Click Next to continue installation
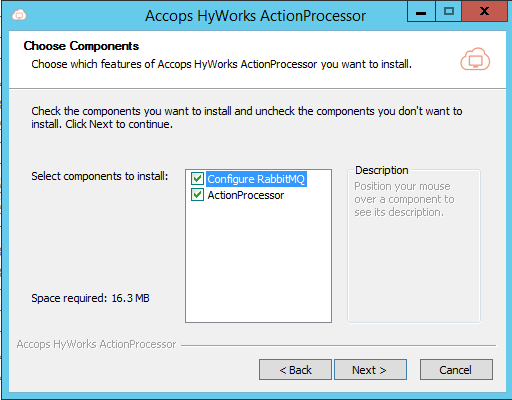The image size is (512, 400). 370,369
